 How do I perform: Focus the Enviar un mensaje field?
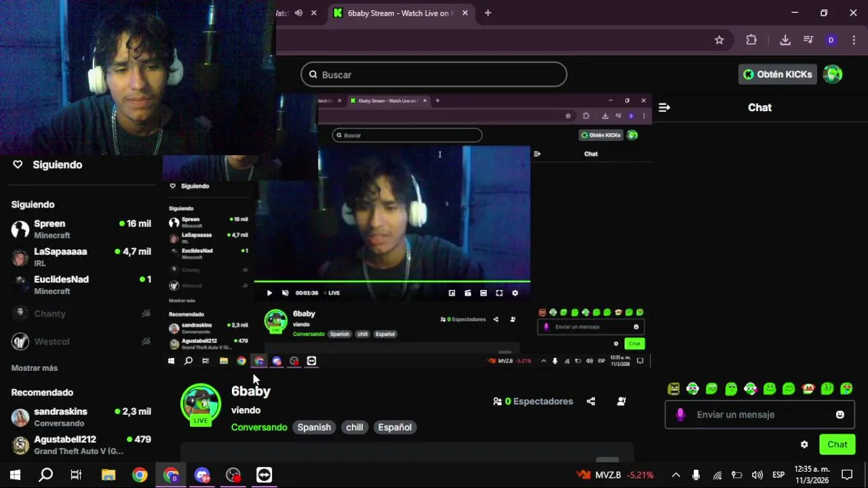pyautogui.click(x=759, y=414)
